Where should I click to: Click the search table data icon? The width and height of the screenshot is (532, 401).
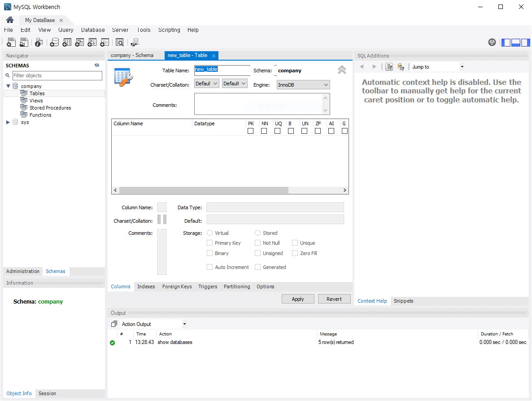pos(120,42)
